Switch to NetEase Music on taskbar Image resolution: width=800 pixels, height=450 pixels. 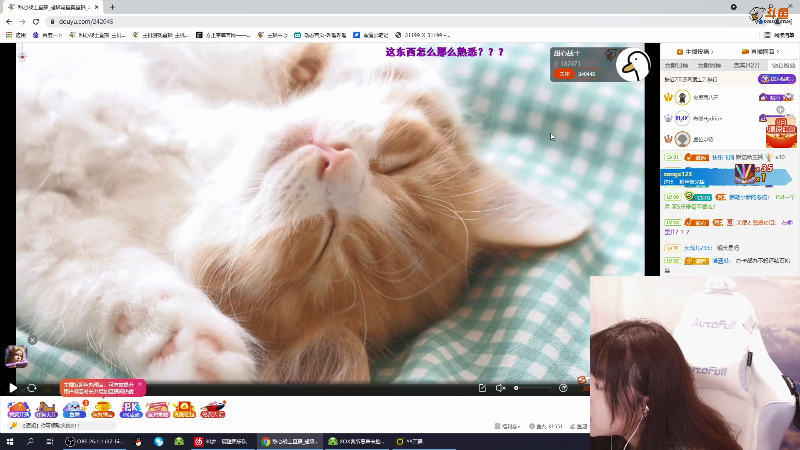point(220,441)
